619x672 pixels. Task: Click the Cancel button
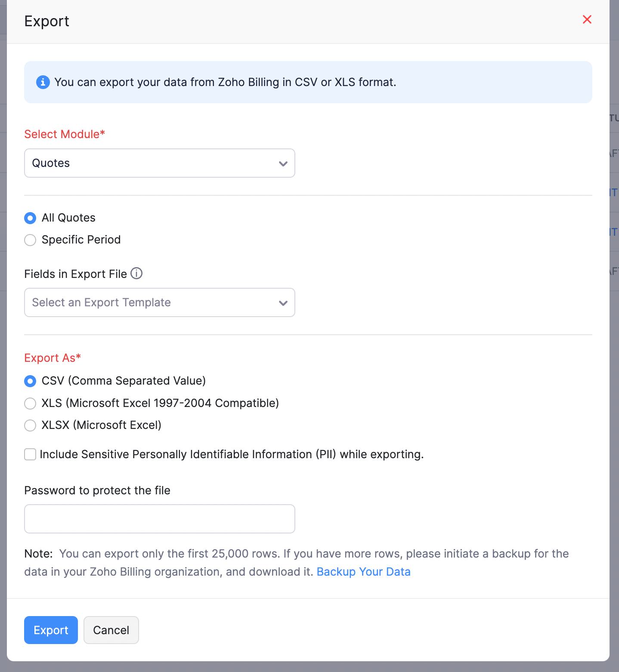111,630
